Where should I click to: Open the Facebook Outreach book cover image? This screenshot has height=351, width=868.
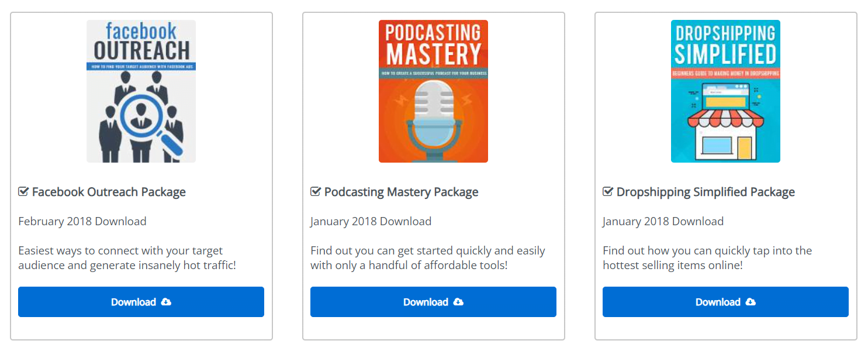point(141,91)
